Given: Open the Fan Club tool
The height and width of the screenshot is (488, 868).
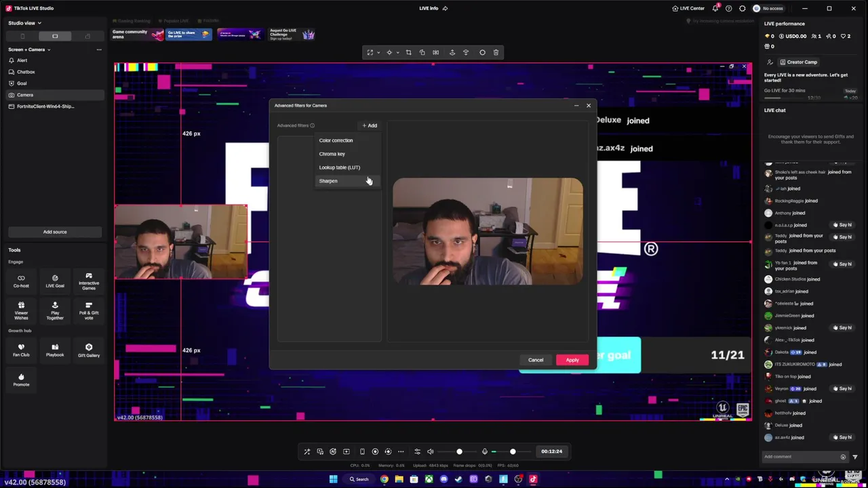Looking at the screenshot, I should 21,350.
